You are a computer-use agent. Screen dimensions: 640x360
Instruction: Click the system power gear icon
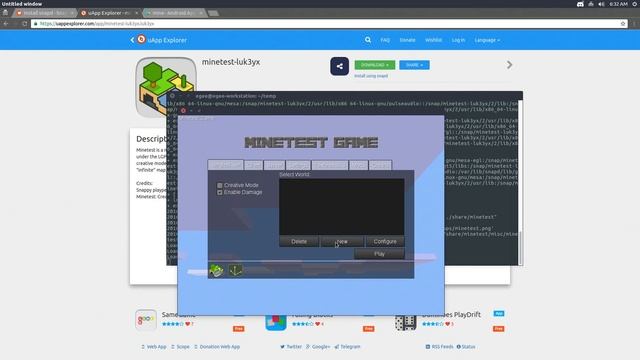pos(635,4)
